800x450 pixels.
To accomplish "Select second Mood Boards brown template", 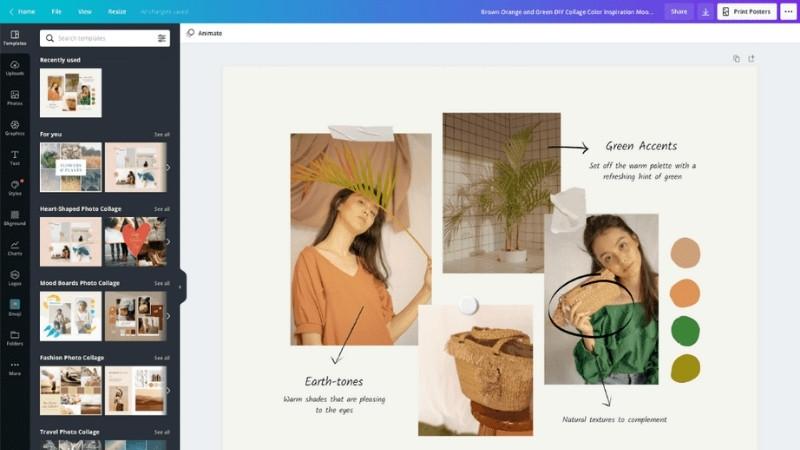I will [135, 316].
